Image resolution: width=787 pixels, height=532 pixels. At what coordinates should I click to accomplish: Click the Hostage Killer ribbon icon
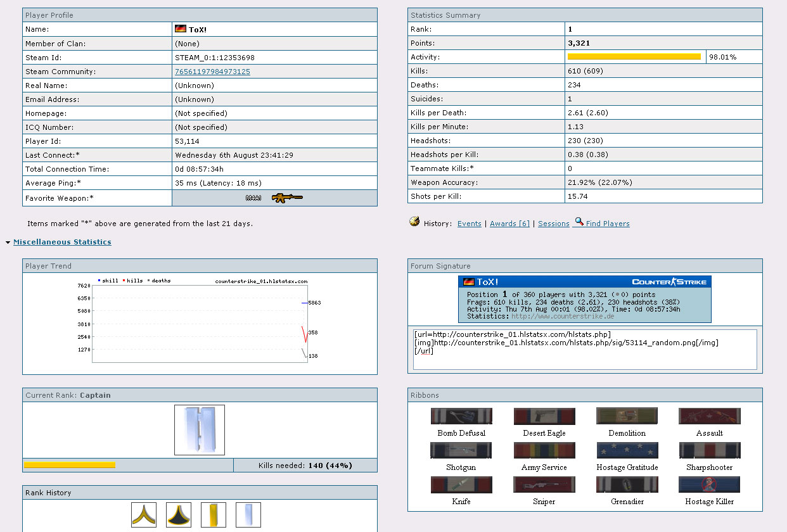[x=709, y=484]
